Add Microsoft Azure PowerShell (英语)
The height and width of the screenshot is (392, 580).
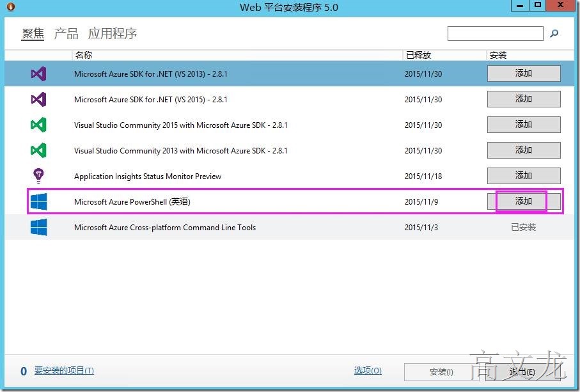pos(524,201)
